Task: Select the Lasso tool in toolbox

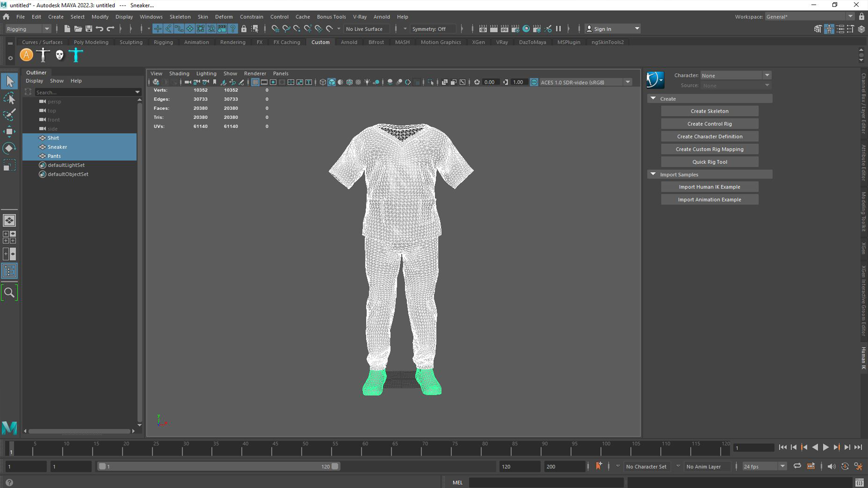Action: point(9,98)
